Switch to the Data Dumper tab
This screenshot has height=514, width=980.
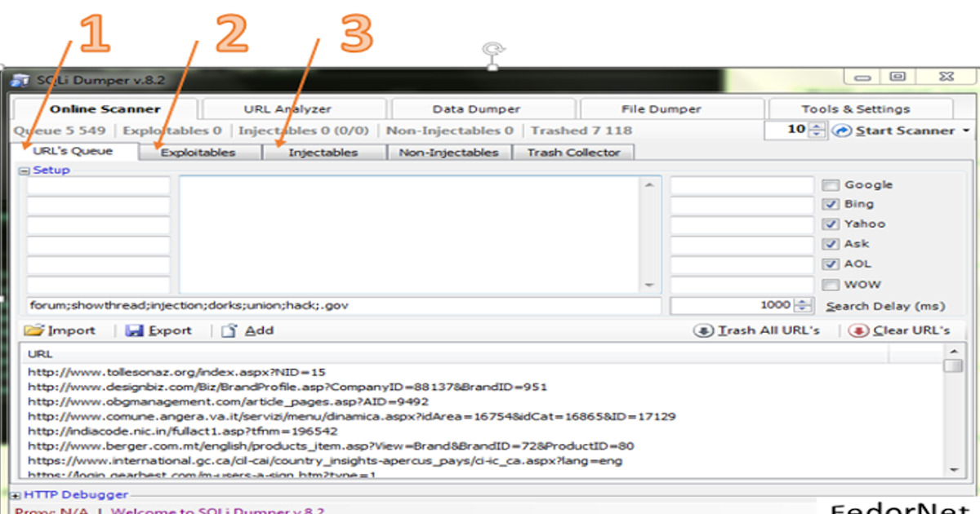pyautogui.click(x=479, y=108)
